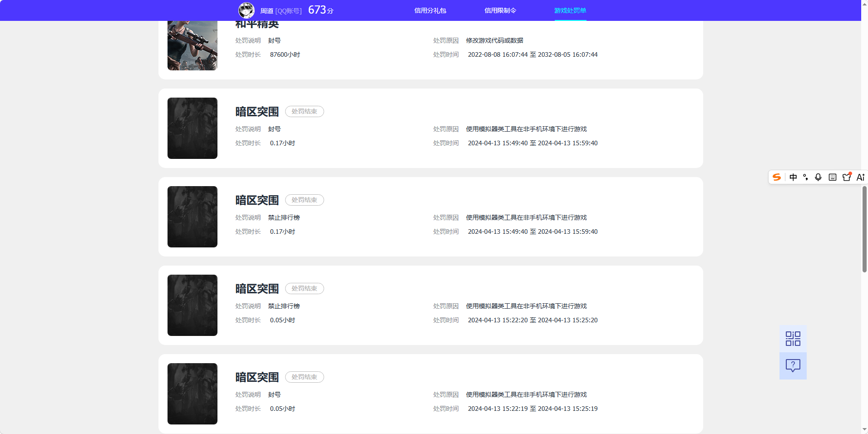Click the penalty time ending 2024-04-13 15:25:19
This screenshot has height=434, width=868.
click(x=533, y=409)
